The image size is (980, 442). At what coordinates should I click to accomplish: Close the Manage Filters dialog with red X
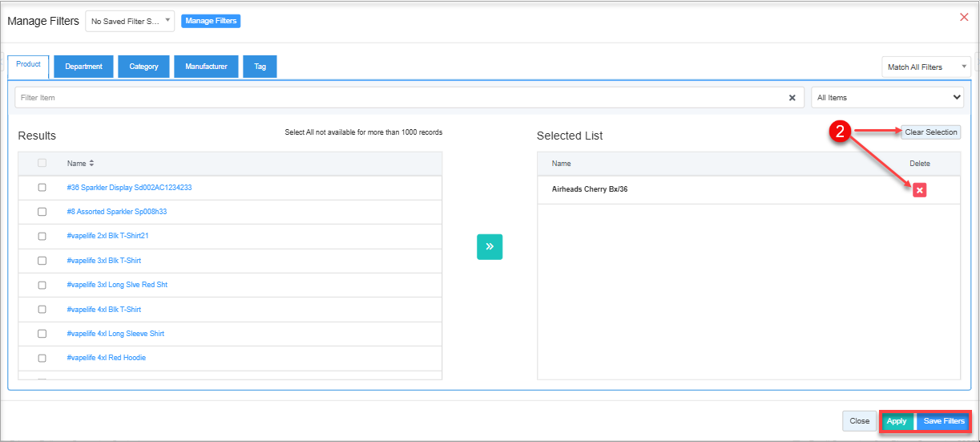pyautogui.click(x=963, y=17)
